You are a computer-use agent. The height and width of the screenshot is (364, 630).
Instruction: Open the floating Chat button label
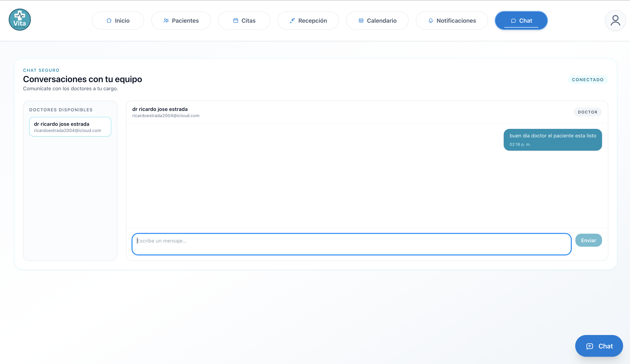point(606,346)
